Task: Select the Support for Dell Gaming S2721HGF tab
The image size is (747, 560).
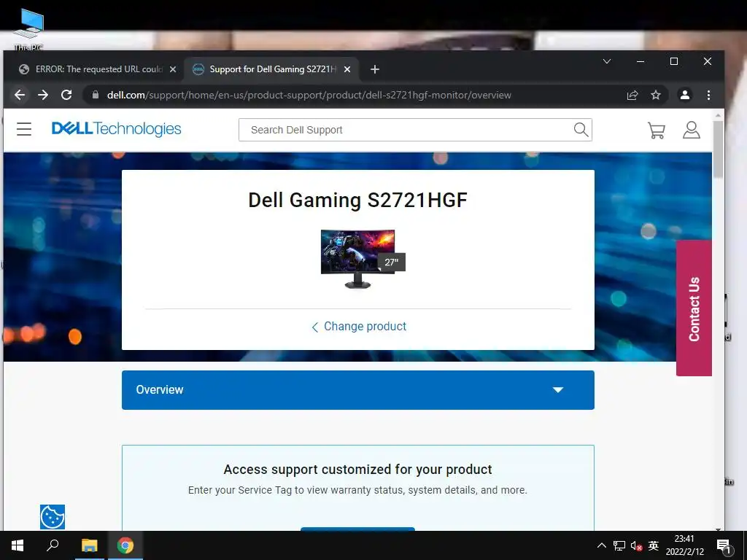Action: pyautogui.click(x=271, y=69)
